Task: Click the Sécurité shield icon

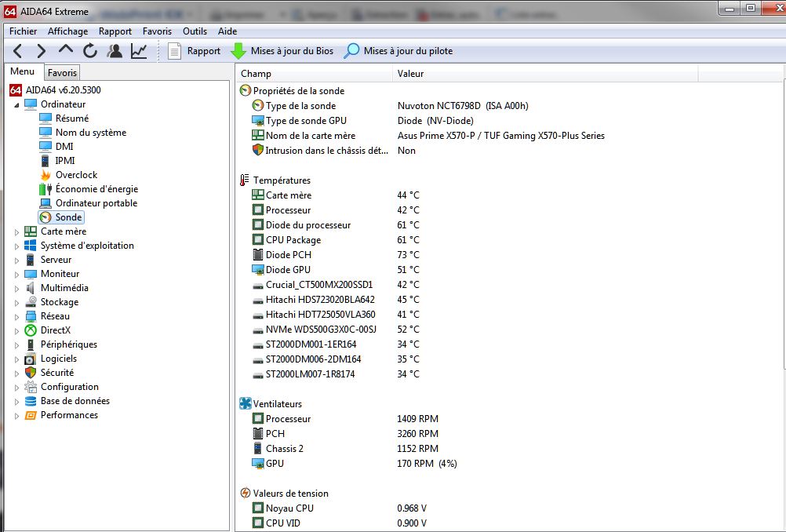Action: tap(31, 373)
